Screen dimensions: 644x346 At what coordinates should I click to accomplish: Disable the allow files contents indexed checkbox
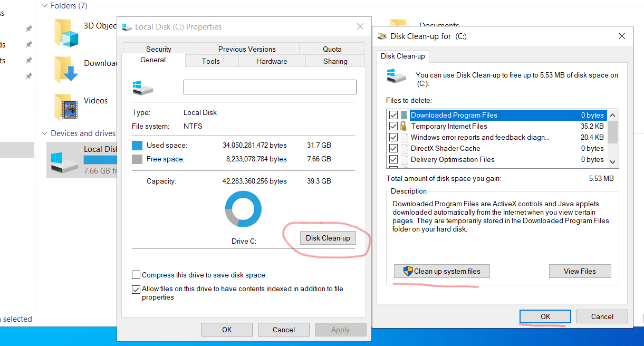tap(136, 289)
